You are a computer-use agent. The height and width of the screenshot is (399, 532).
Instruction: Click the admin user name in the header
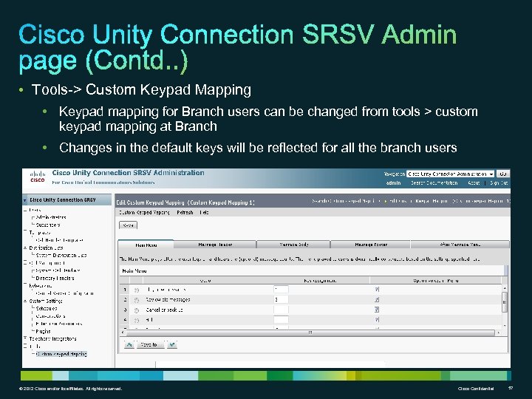(x=394, y=183)
